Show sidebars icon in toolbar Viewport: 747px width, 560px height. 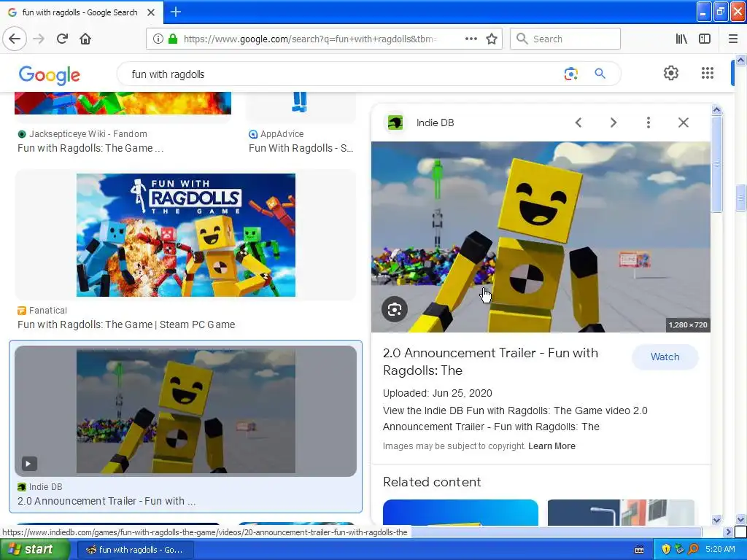(705, 39)
